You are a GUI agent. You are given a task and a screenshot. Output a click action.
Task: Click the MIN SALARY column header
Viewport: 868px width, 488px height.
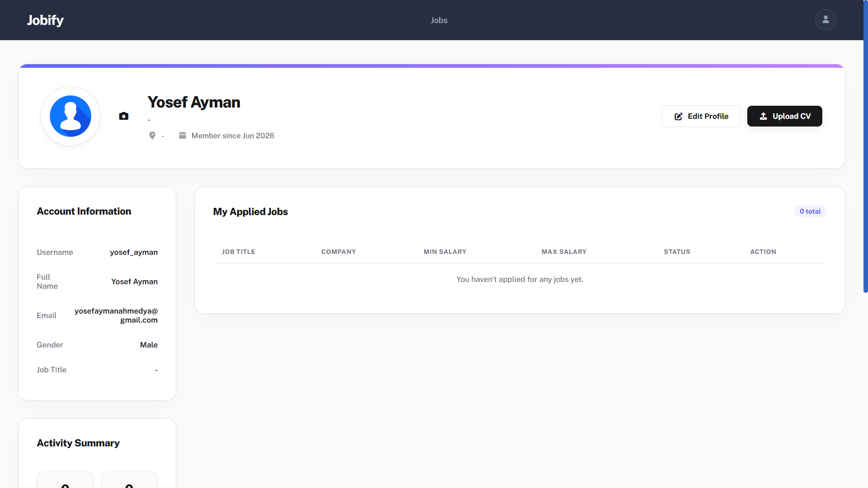tap(445, 252)
